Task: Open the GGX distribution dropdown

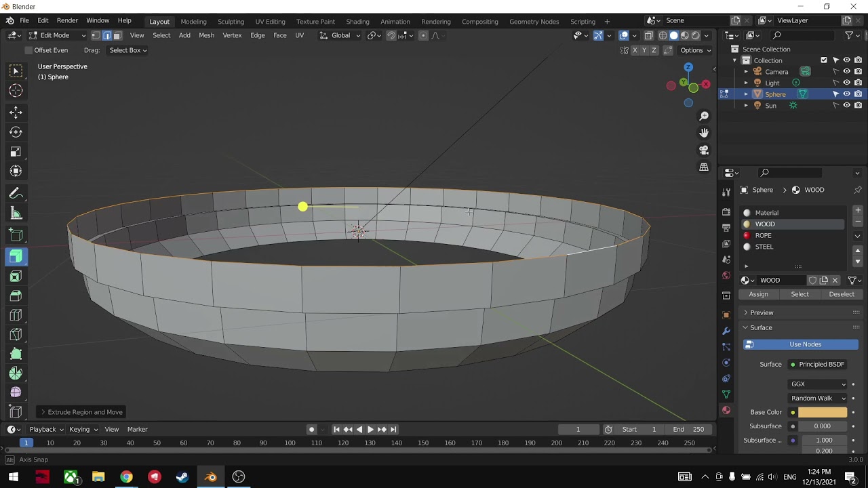Action: pyautogui.click(x=818, y=384)
